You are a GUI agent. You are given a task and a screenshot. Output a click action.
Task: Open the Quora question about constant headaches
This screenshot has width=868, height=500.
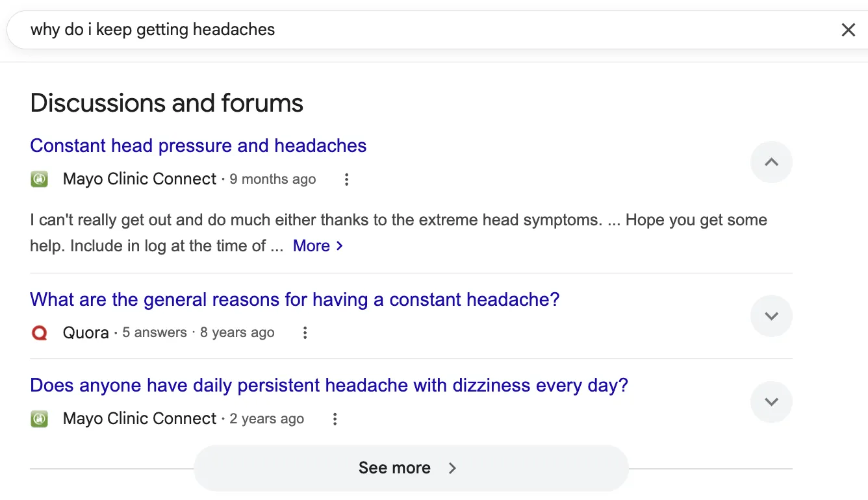click(294, 299)
